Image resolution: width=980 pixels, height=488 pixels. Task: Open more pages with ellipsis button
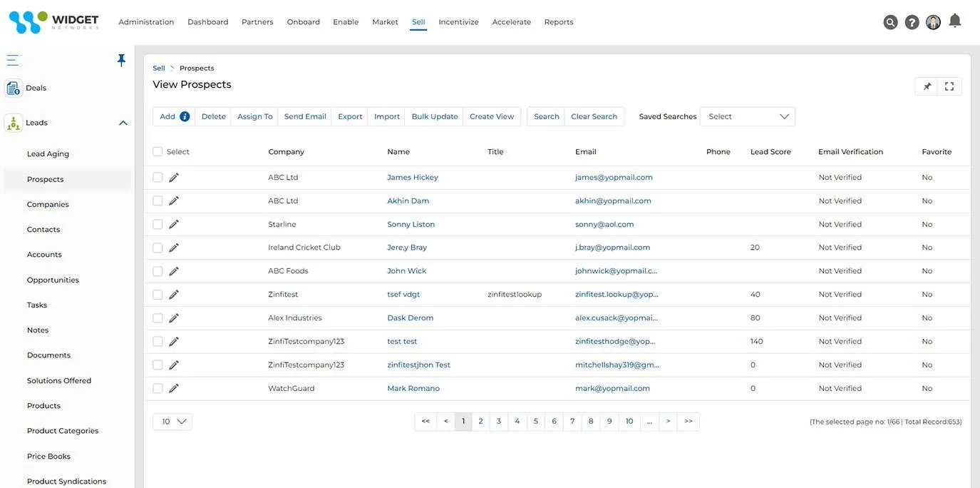(649, 422)
